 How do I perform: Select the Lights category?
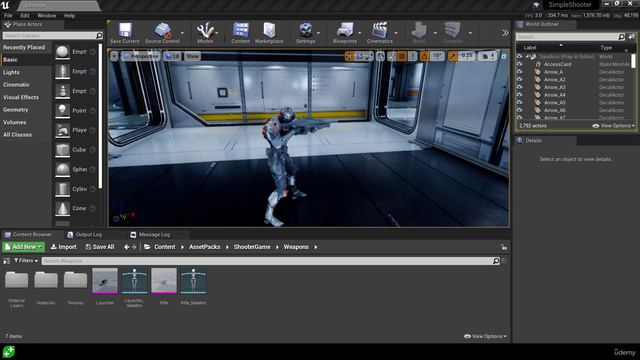coord(11,72)
